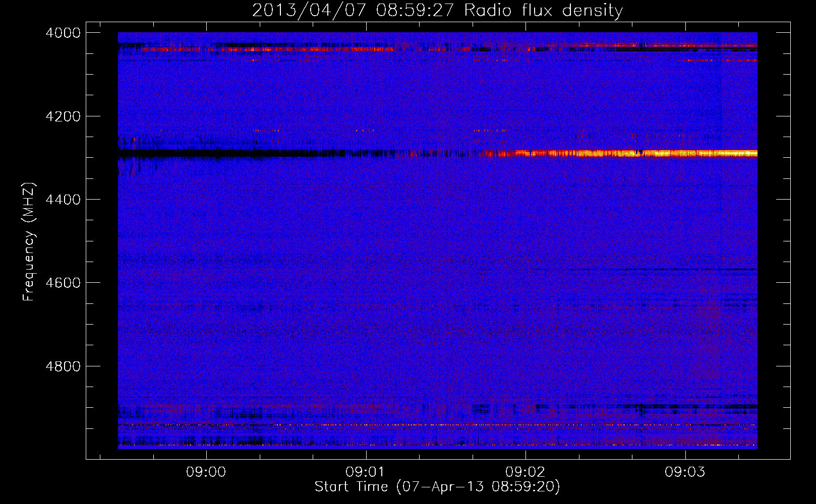The image size is (816, 504).
Task: Click the 09:01 time axis label
Action: [x=366, y=472]
